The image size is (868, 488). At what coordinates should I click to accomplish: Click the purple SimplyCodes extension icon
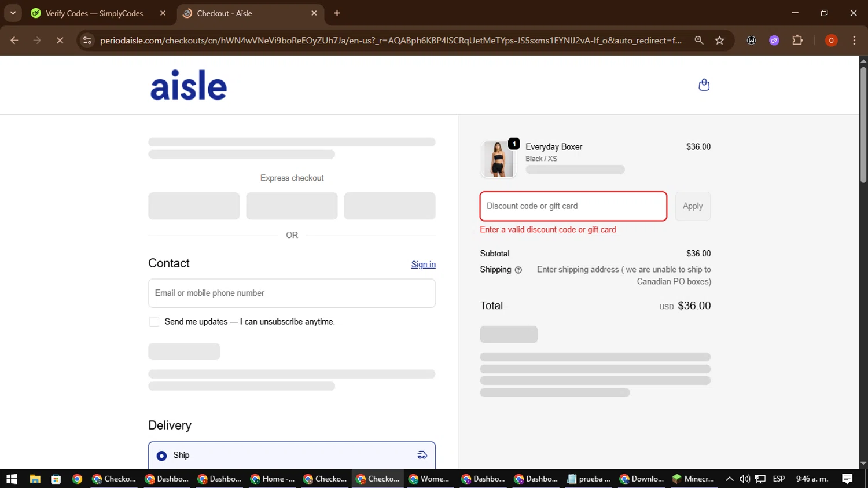coord(774,41)
